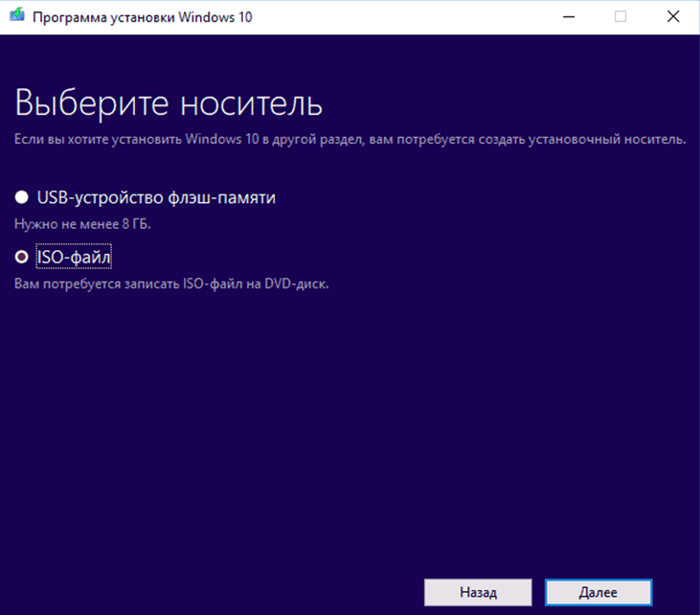
Task: Minimize the Windows 10 setup window
Action: [x=568, y=17]
